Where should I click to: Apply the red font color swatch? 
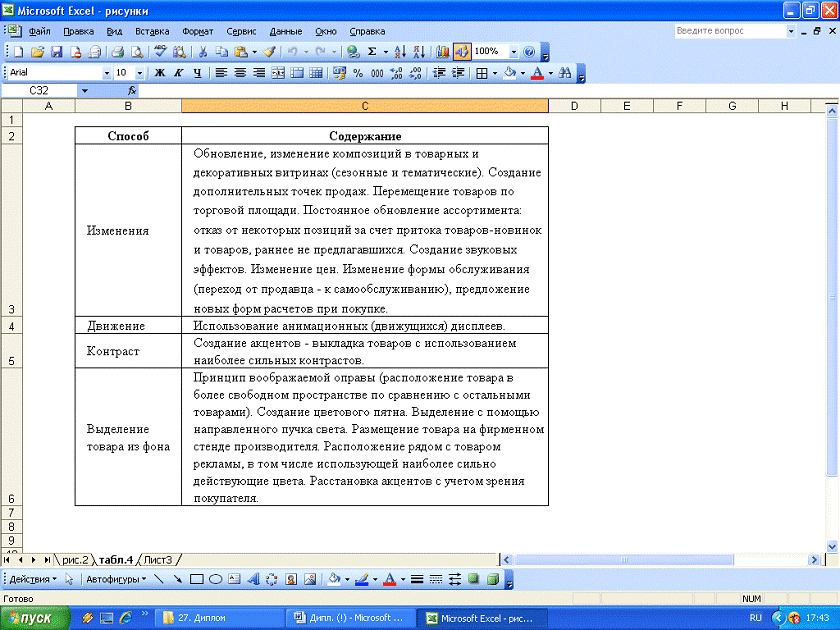tap(538, 73)
